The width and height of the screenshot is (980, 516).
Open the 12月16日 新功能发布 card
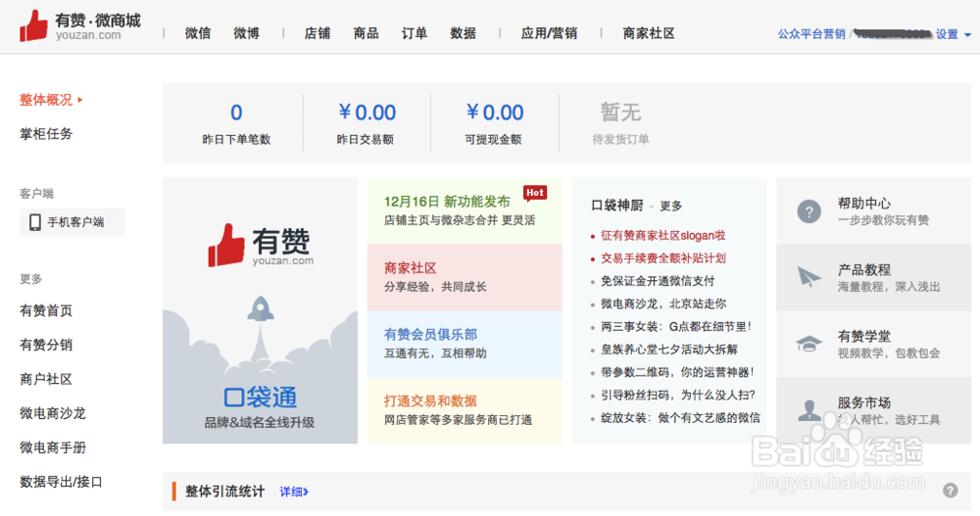pyautogui.click(x=465, y=211)
